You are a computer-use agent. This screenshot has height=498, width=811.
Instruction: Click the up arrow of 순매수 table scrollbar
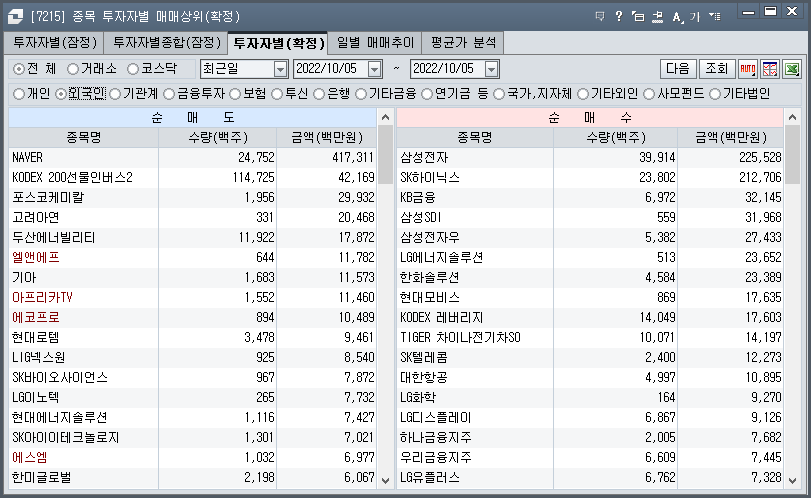point(792,117)
